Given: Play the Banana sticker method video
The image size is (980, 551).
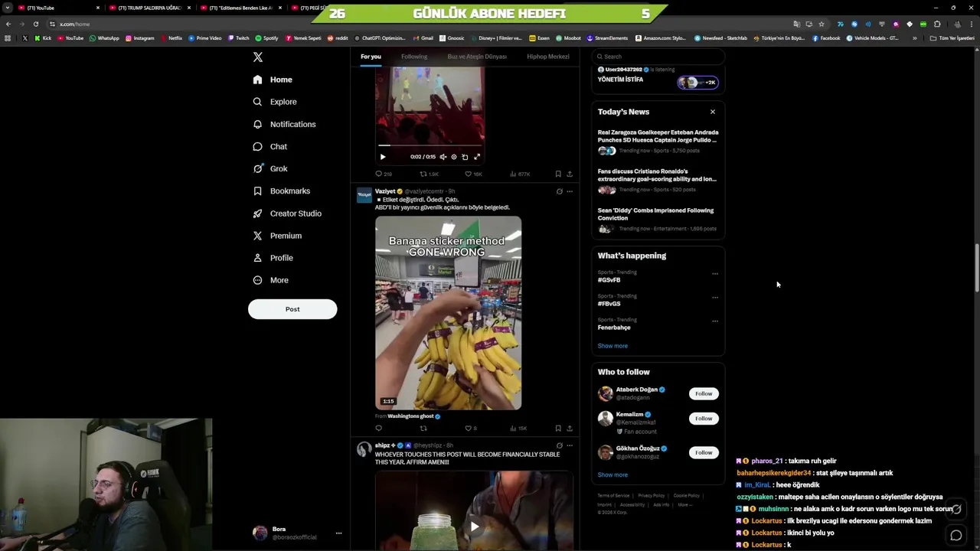Looking at the screenshot, I should tap(448, 313).
